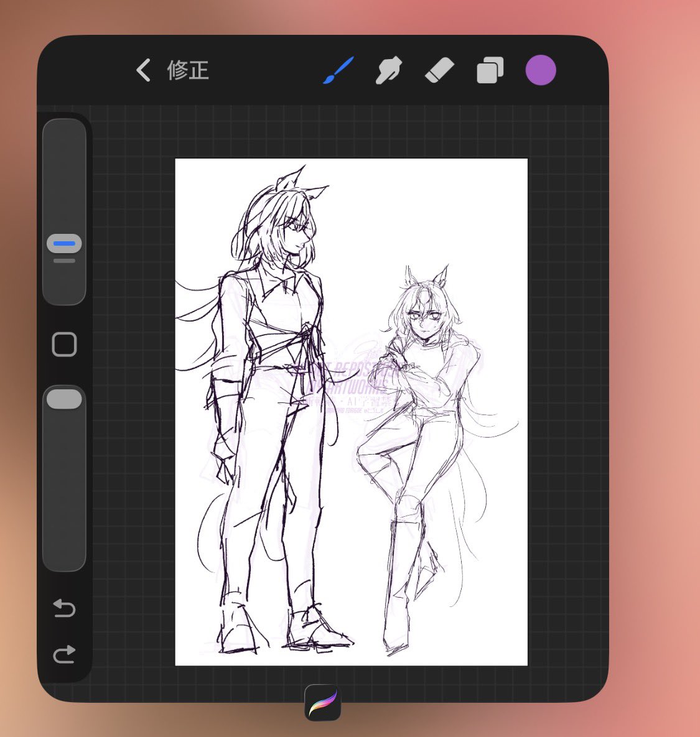Select the Smudge tool
The height and width of the screenshot is (737, 700).
[x=389, y=70]
